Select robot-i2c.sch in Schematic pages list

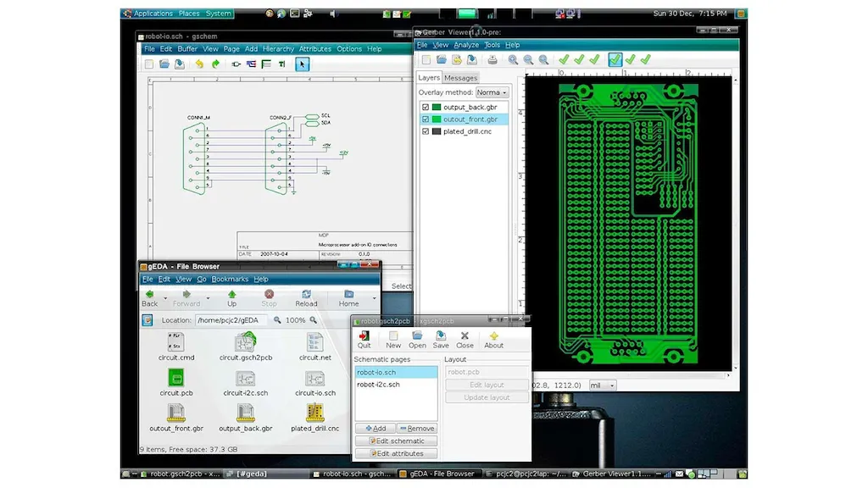coord(379,385)
